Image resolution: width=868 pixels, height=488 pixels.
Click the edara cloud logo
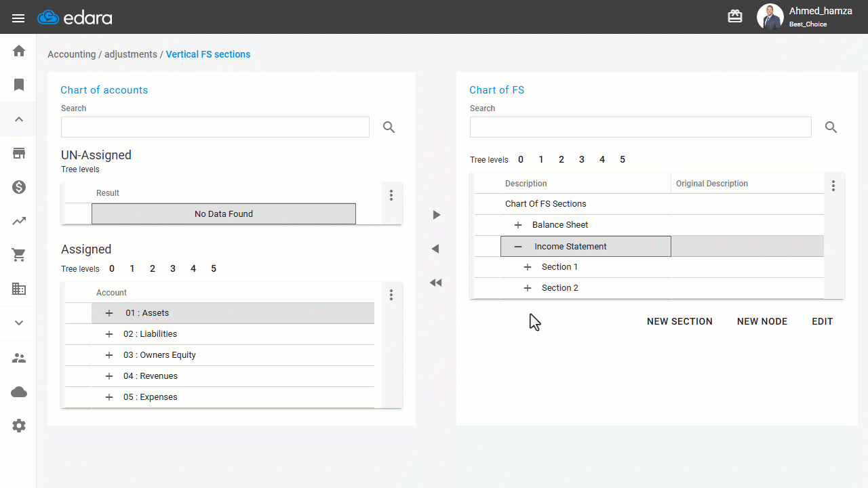pos(75,18)
